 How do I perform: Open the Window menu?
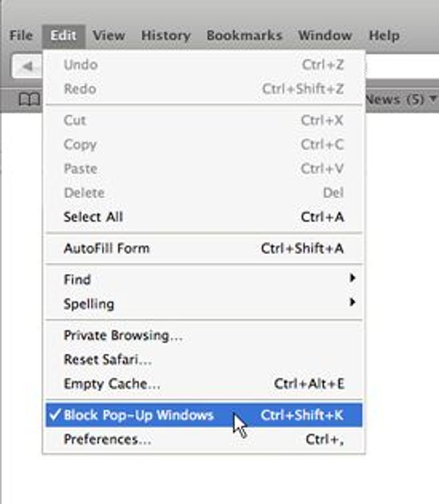click(325, 35)
